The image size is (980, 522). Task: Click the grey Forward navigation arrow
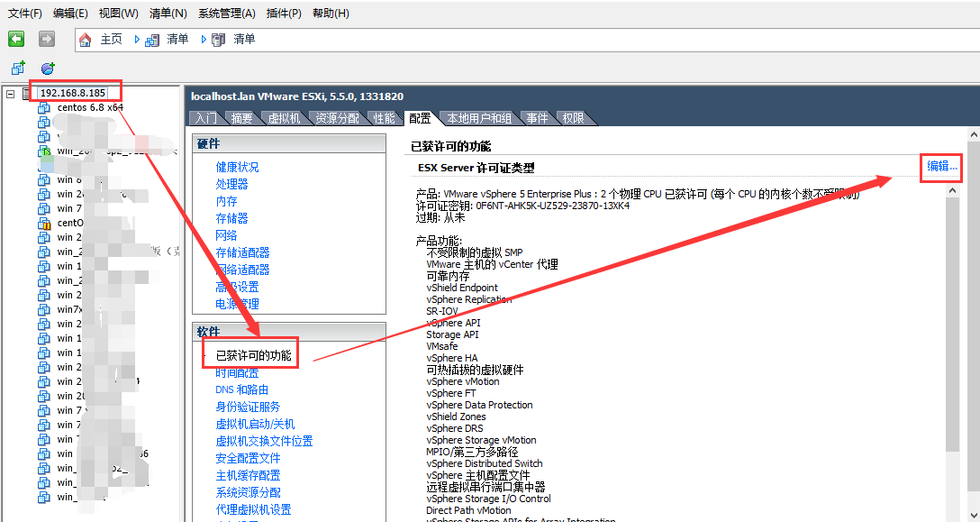point(47,39)
